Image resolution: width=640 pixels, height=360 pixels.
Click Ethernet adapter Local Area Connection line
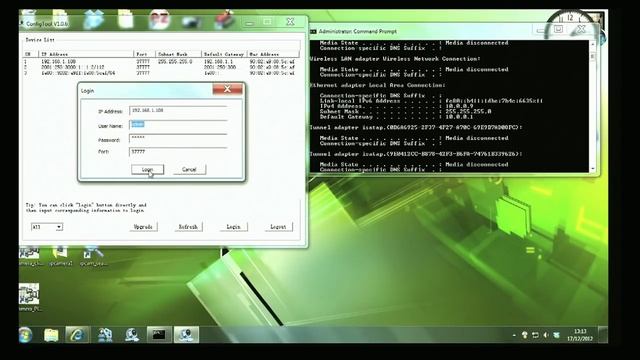point(378,85)
